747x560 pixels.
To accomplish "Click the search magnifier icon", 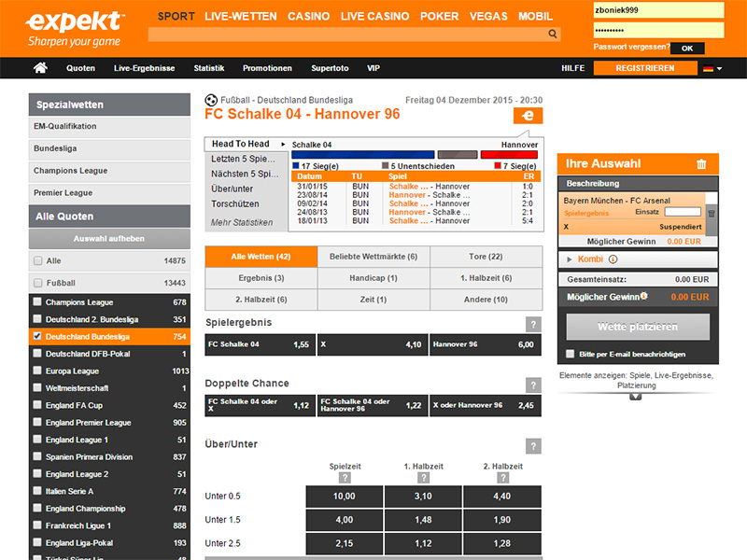I will click(x=553, y=34).
